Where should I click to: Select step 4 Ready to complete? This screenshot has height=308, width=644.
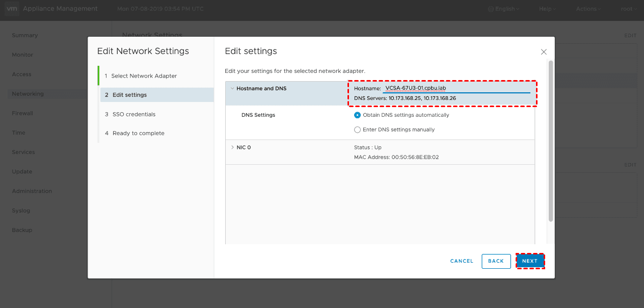coord(138,133)
